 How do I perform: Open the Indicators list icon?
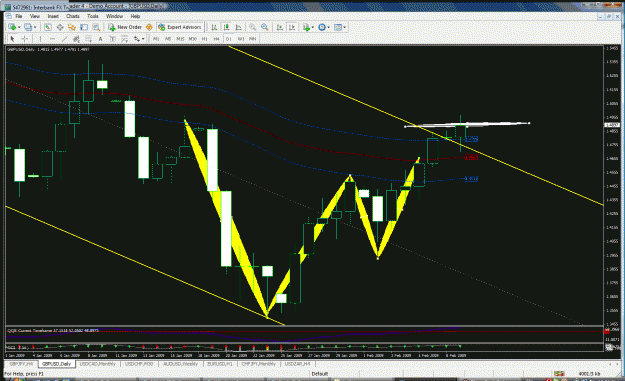click(306, 27)
